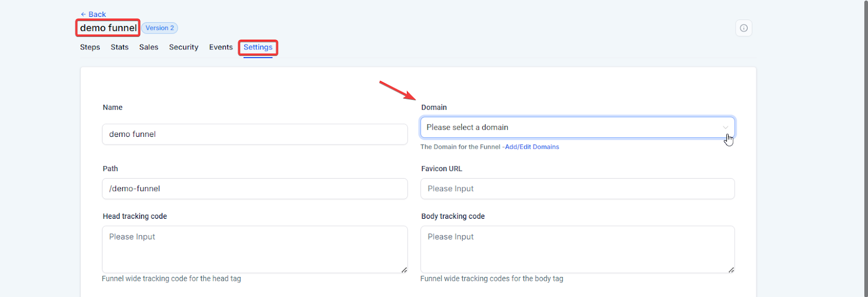Click the 'demo funnel' page title
Screen dimensions: 868x297
point(108,28)
